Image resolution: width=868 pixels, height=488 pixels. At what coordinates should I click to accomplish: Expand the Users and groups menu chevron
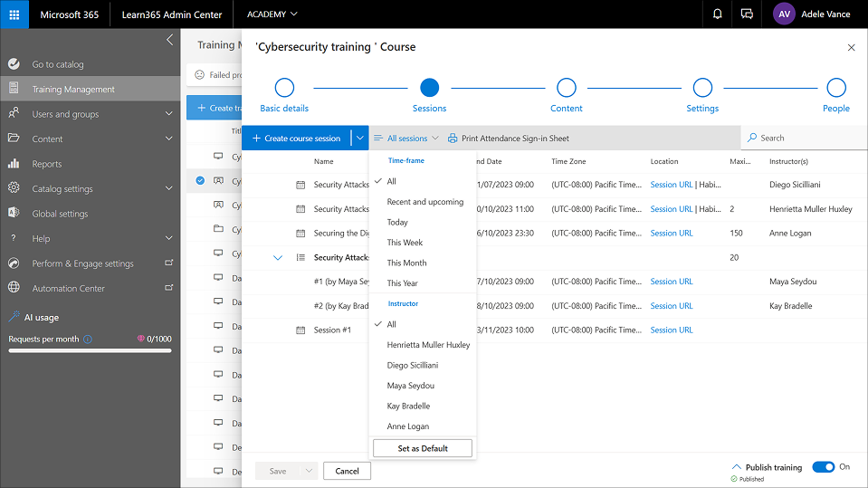pyautogui.click(x=169, y=113)
